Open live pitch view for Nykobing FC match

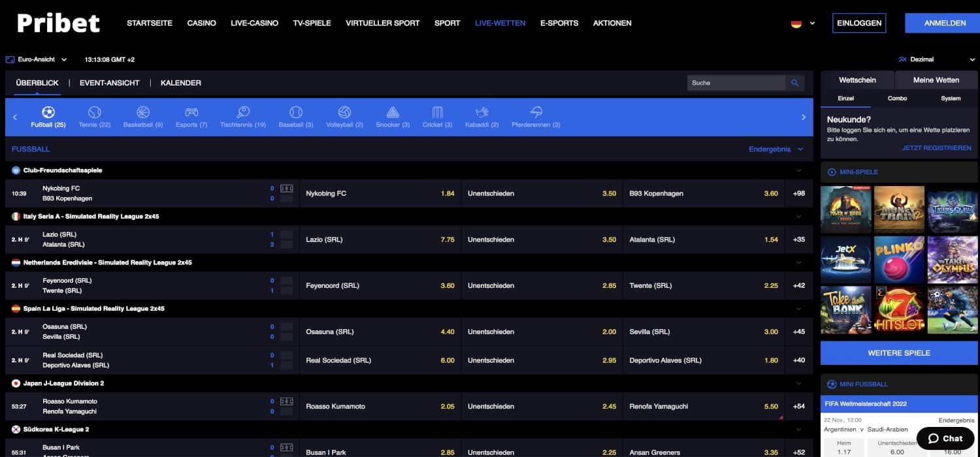click(x=286, y=189)
